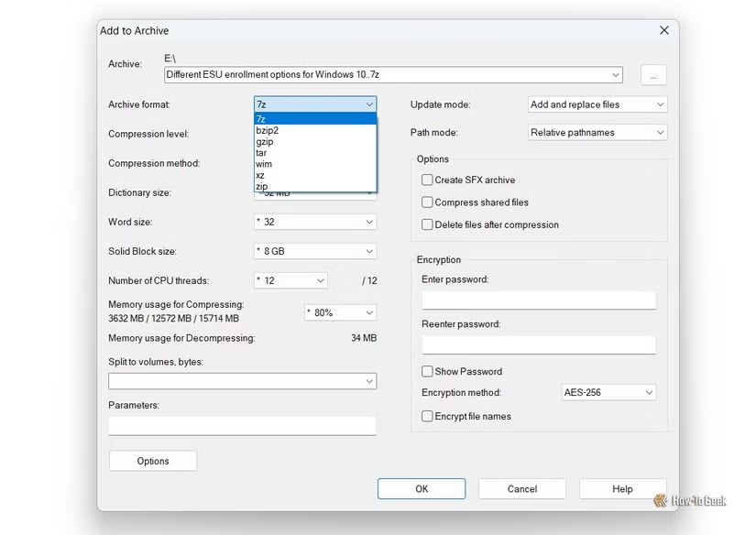Select bzip2 from the format list
Image resolution: width=756 pixels, height=535 pixels.
click(268, 130)
